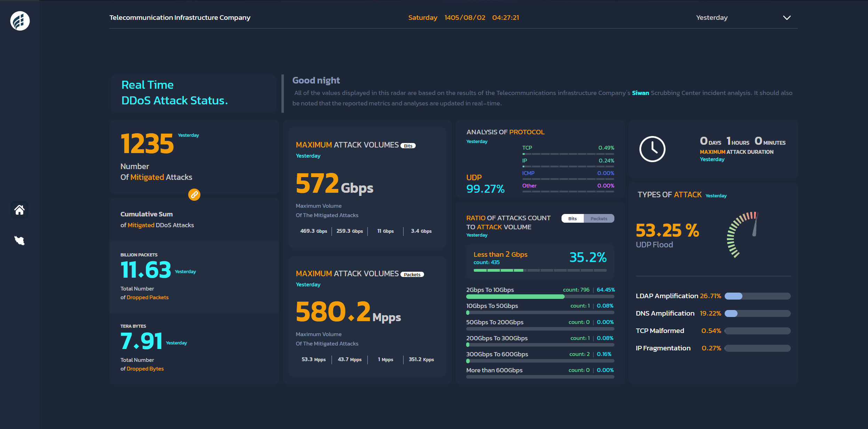Viewport: 868px width, 429px height.
Task: Click the 580.2 Mpps maximum volume value
Action: pos(348,312)
